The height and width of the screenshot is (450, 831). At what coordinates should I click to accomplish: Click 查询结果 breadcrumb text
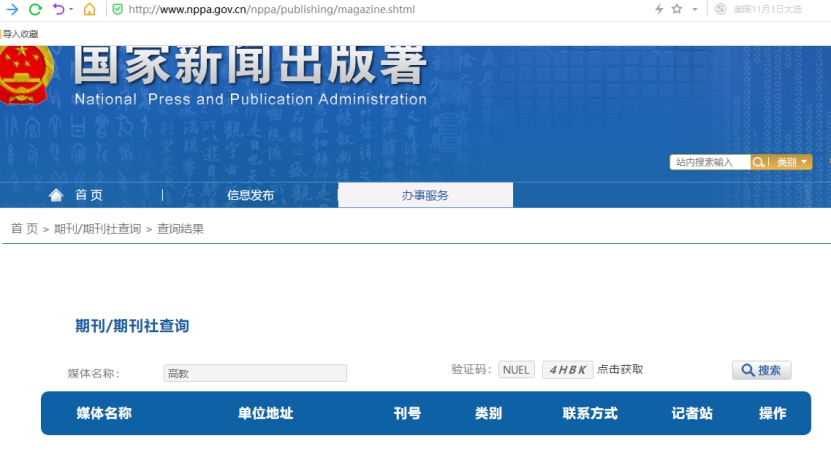[x=180, y=228]
